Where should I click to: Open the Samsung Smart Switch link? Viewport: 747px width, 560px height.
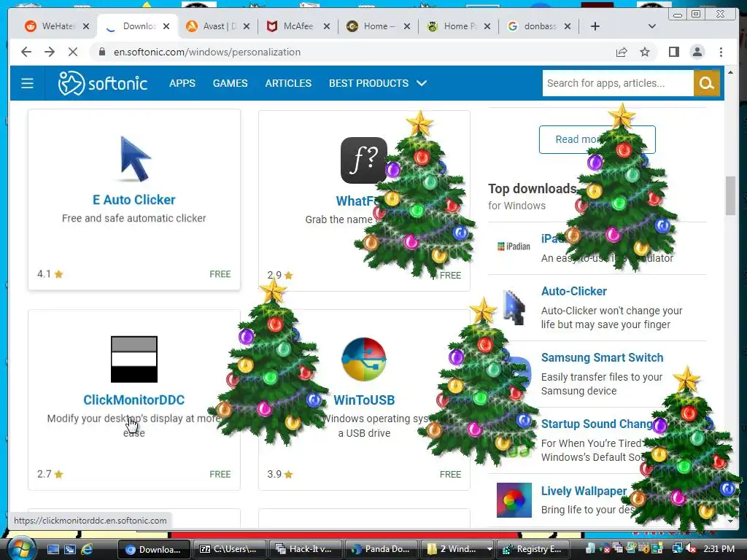click(x=602, y=357)
